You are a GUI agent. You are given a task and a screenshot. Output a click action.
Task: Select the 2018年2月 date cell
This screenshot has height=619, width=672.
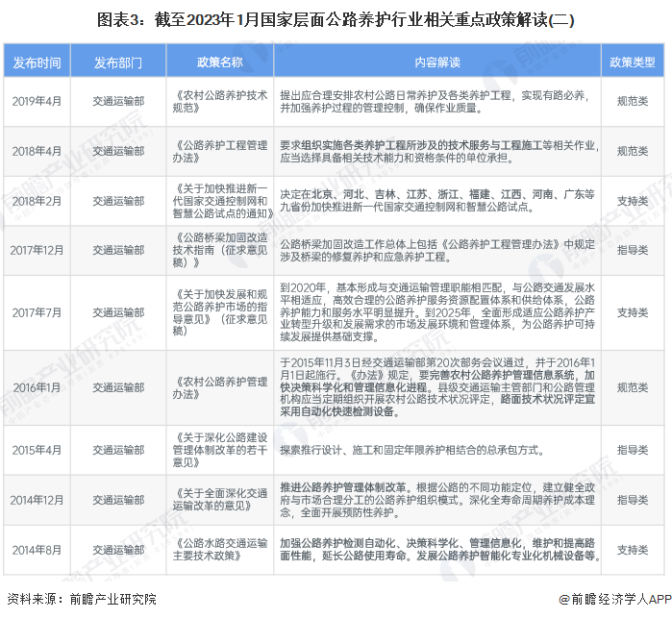37,199
